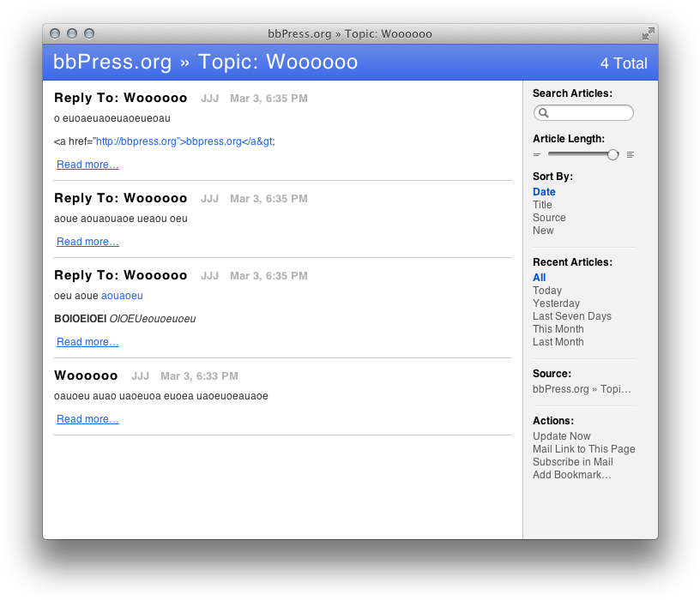Sort articles by New
The height and width of the screenshot is (600, 700).
coord(543,231)
